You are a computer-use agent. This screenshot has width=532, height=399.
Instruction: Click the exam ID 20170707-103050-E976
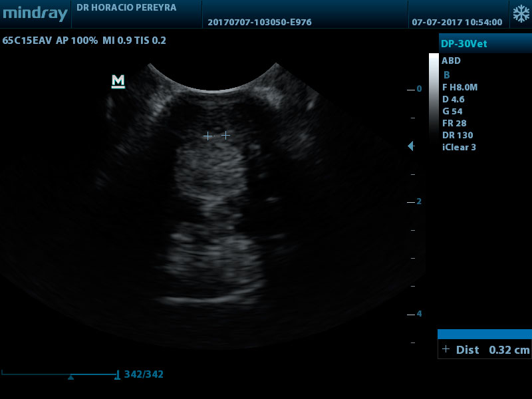[x=259, y=23]
